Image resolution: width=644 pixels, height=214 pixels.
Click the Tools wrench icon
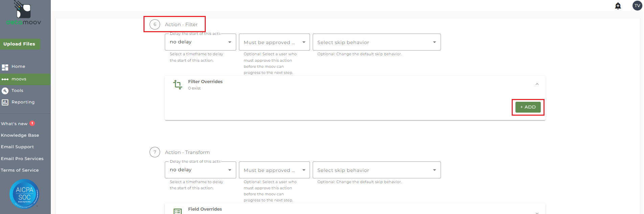(x=5, y=91)
